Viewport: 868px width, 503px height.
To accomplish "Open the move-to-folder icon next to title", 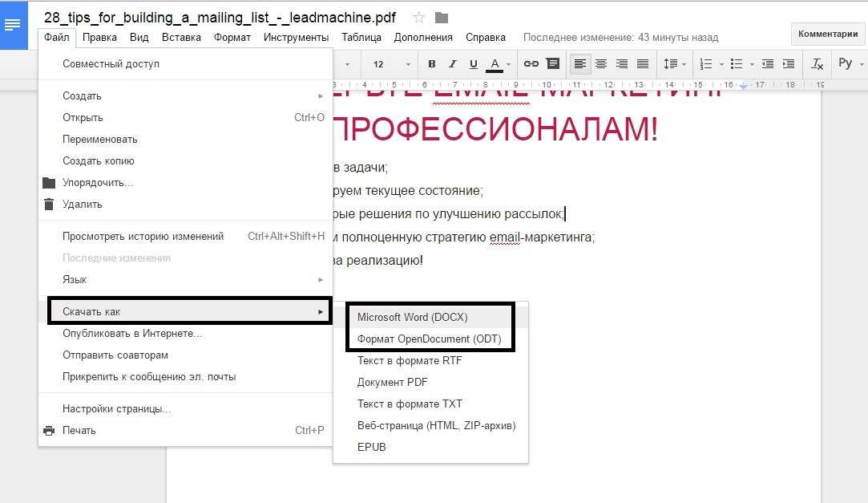I will pos(441,18).
